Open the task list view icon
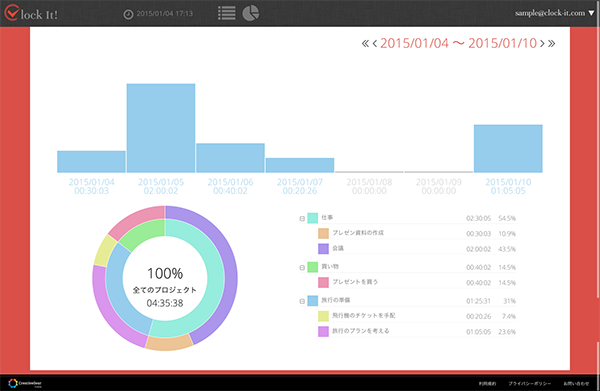The image size is (600, 391). coord(227,13)
